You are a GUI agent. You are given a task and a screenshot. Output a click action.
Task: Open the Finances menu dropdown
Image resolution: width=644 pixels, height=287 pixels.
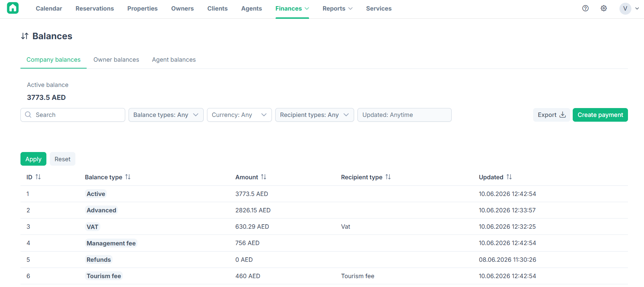tap(292, 9)
